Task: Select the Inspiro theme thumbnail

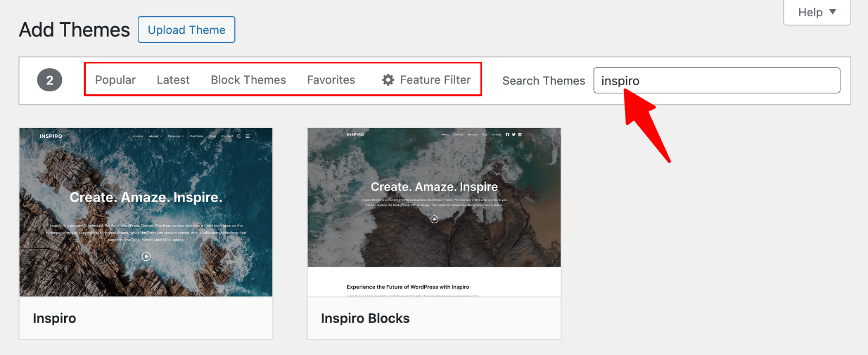Action: 146,212
